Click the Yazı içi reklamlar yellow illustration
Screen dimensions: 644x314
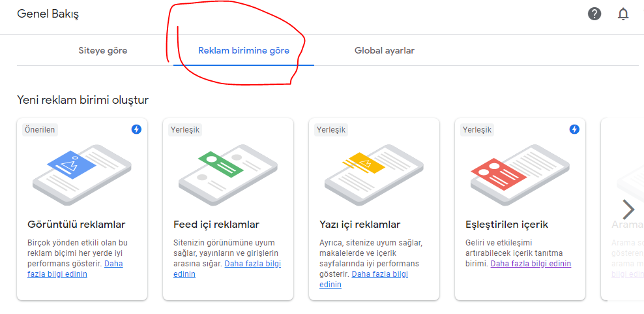click(373, 175)
